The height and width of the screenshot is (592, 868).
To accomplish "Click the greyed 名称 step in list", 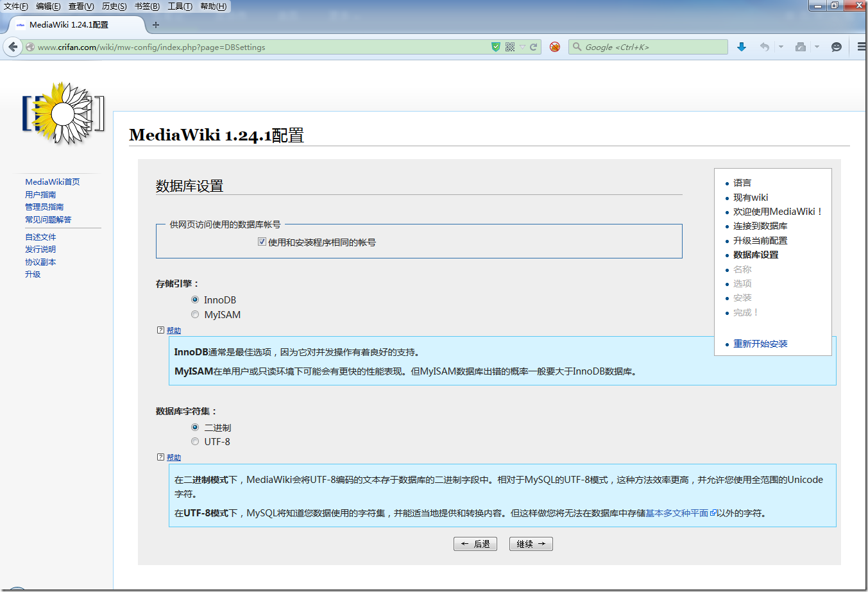I will (x=742, y=269).
